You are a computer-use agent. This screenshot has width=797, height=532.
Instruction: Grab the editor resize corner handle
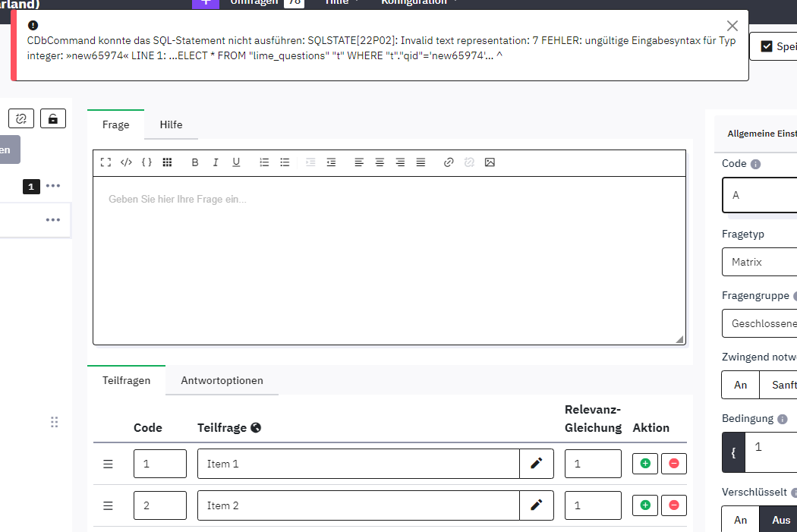679,339
